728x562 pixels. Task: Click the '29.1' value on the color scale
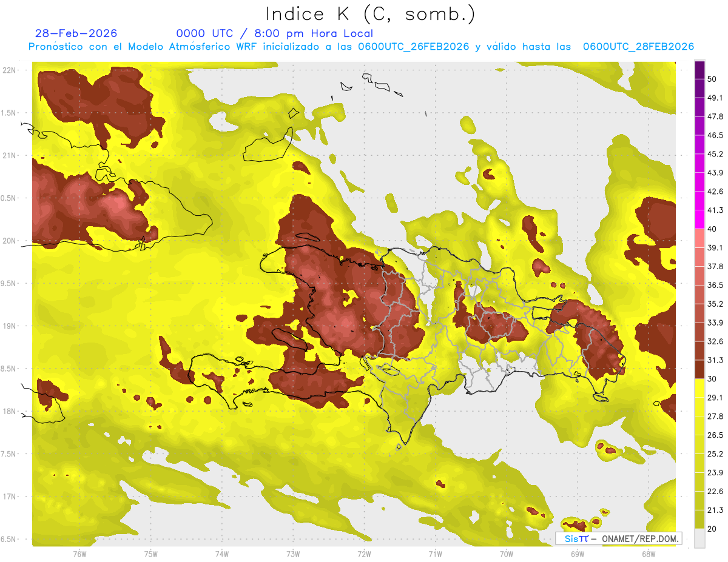click(x=715, y=397)
